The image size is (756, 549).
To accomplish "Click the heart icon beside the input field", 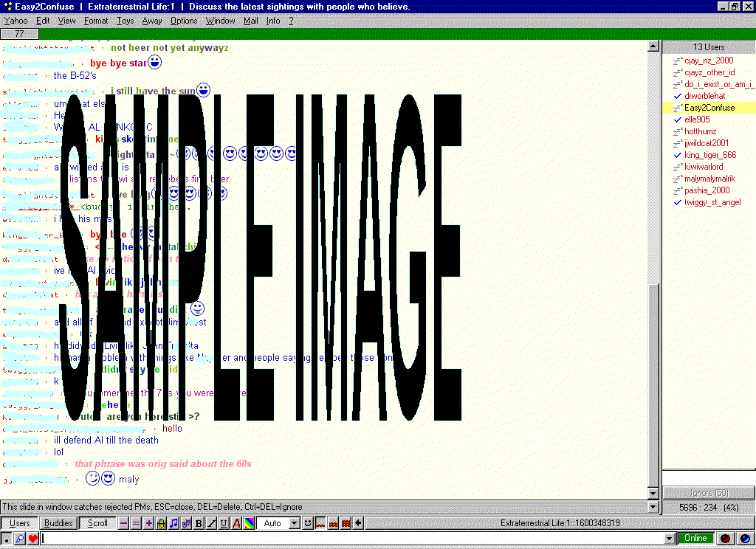I will (x=32, y=538).
